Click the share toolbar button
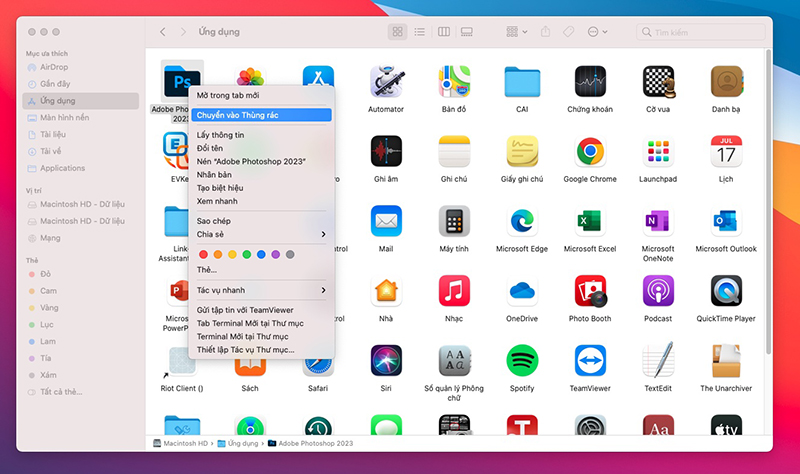The width and height of the screenshot is (800, 474). 545,32
